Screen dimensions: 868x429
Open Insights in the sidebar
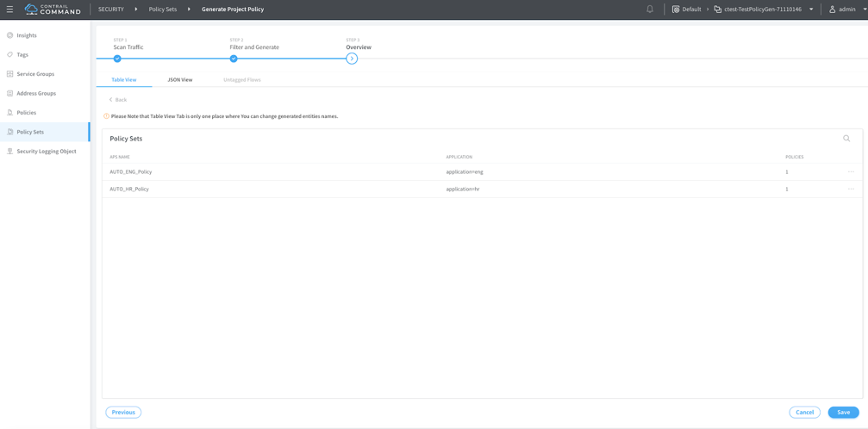pyautogui.click(x=27, y=35)
